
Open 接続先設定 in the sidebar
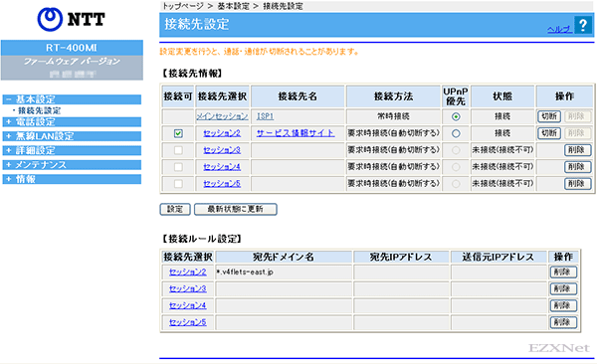(39, 110)
